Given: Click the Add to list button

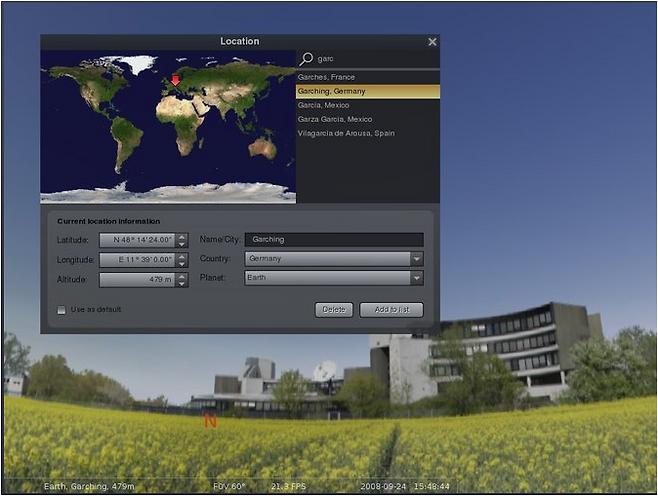Looking at the screenshot, I should 391,310.
